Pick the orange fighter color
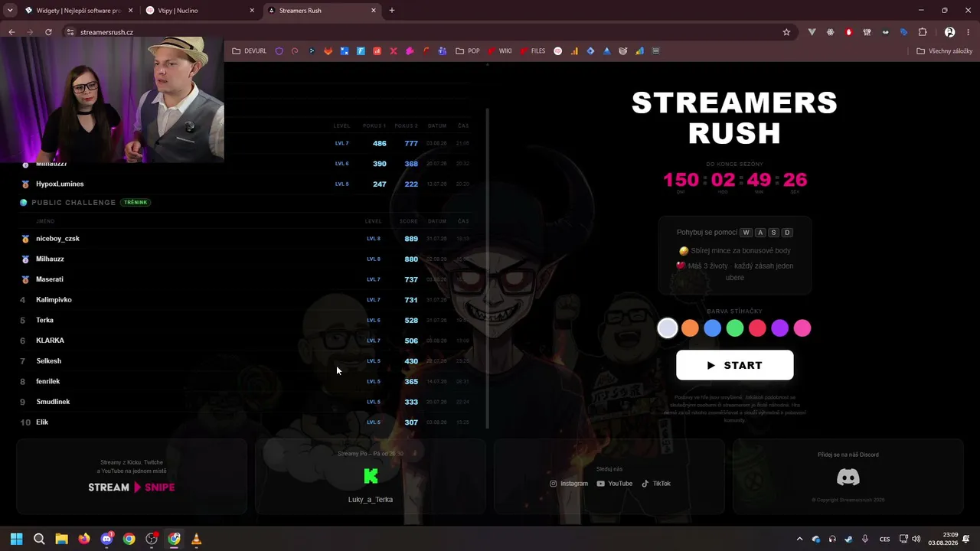The image size is (980, 551). (690, 328)
